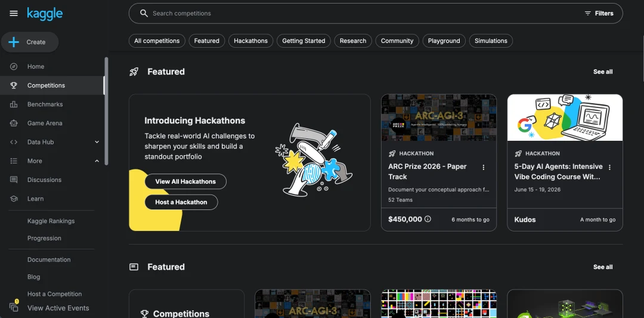Click the More list icon
Screen dimensions: 644x318
click(14, 161)
